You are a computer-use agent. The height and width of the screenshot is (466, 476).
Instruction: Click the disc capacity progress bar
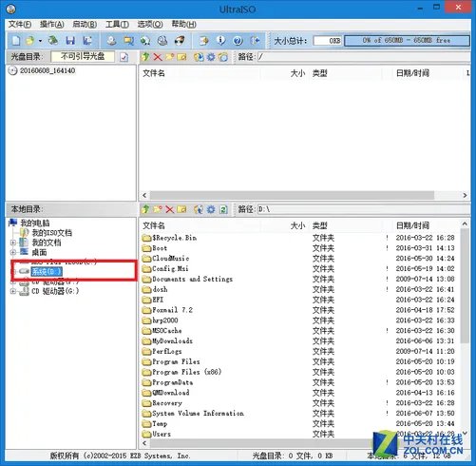coord(407,41)
